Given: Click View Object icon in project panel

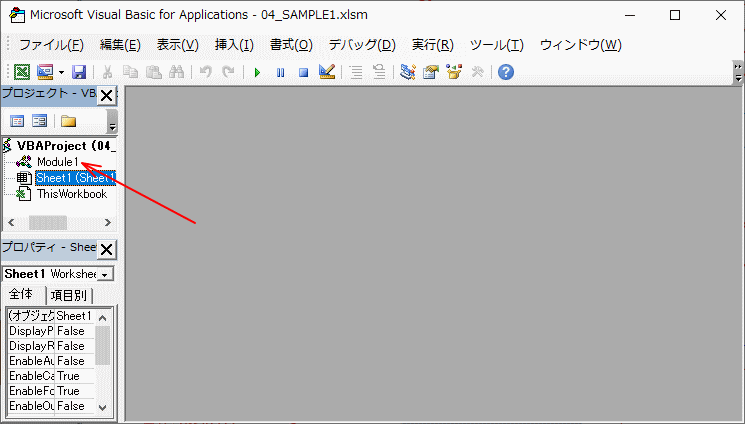Looking at the screenshot, I should 39,121.
